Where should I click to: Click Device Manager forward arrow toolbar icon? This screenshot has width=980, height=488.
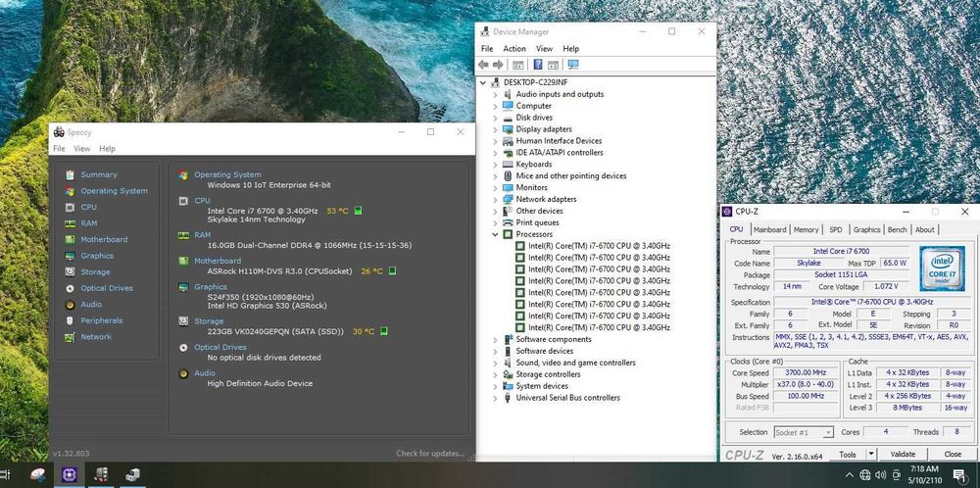tap(498, 65)
